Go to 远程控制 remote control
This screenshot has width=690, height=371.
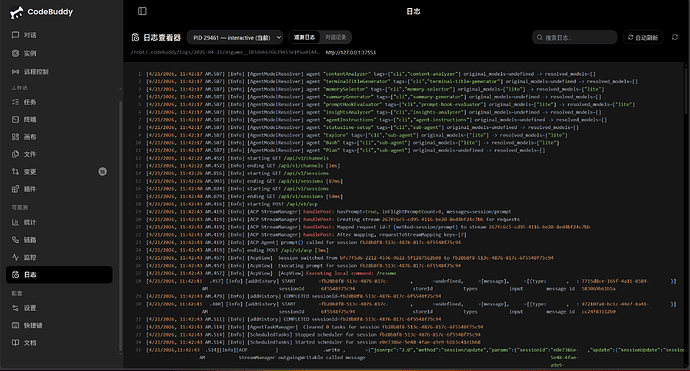click(59, 71)
